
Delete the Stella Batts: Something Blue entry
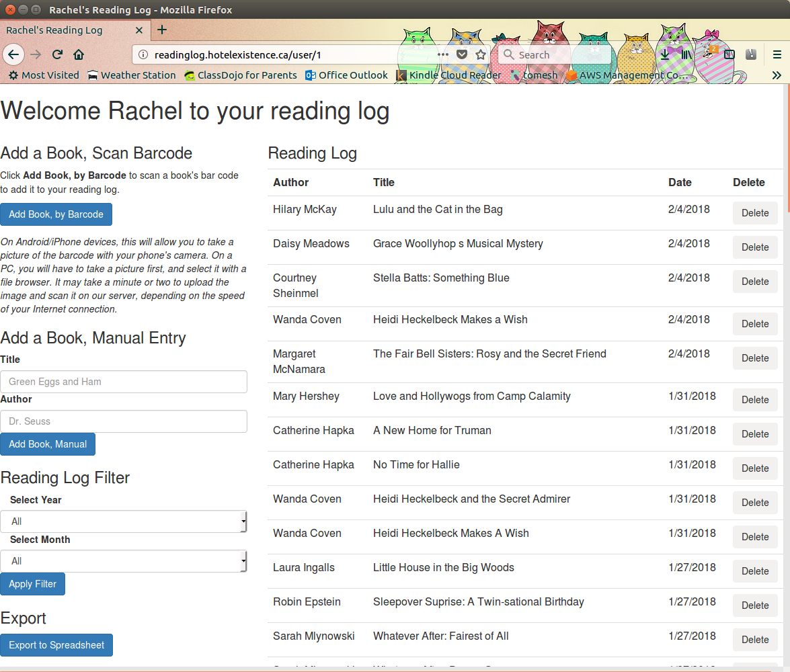[x=754, y=282]
